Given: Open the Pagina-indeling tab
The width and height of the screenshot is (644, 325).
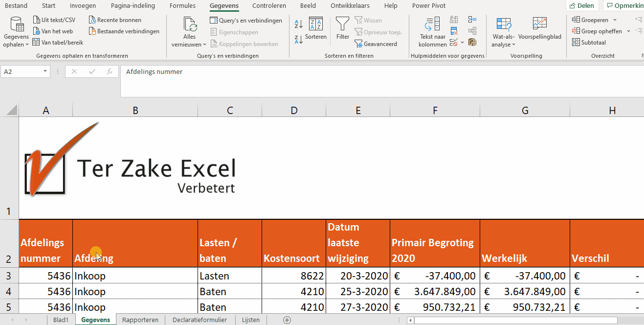Looking at the screenshot, I should pos(133,6).
